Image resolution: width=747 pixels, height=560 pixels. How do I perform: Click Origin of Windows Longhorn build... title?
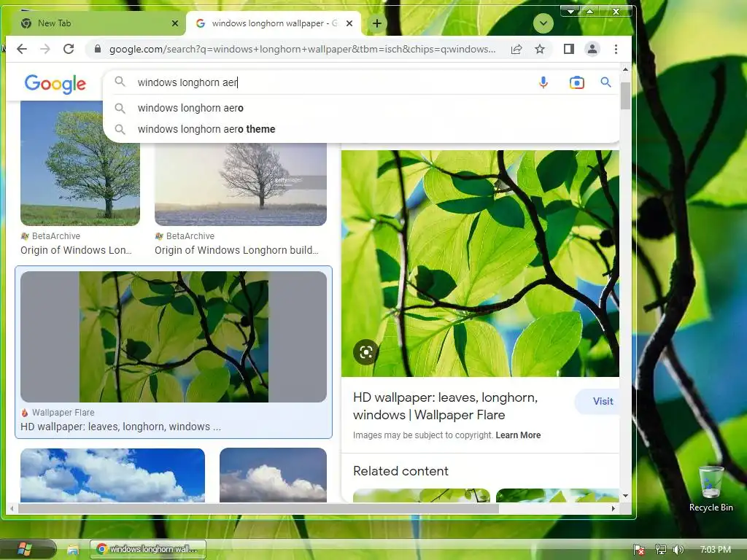[x=236, y=250]
